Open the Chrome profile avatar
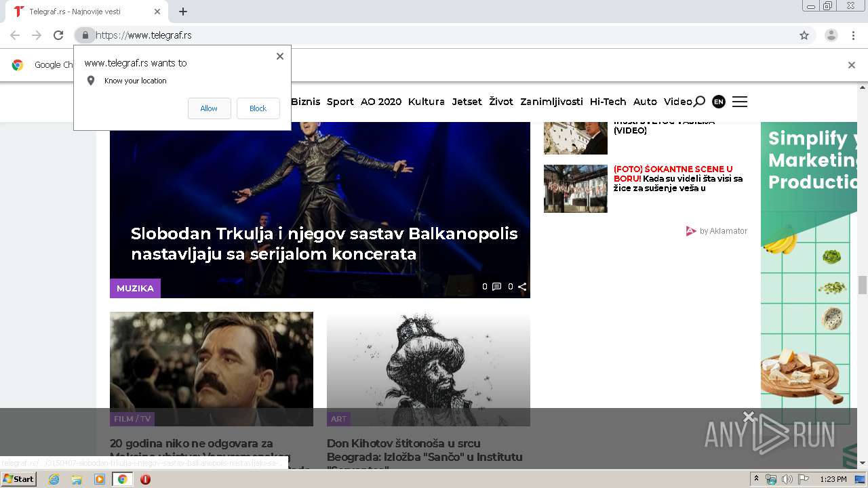Screen dimensions: 868x488 tap(831, 35)
